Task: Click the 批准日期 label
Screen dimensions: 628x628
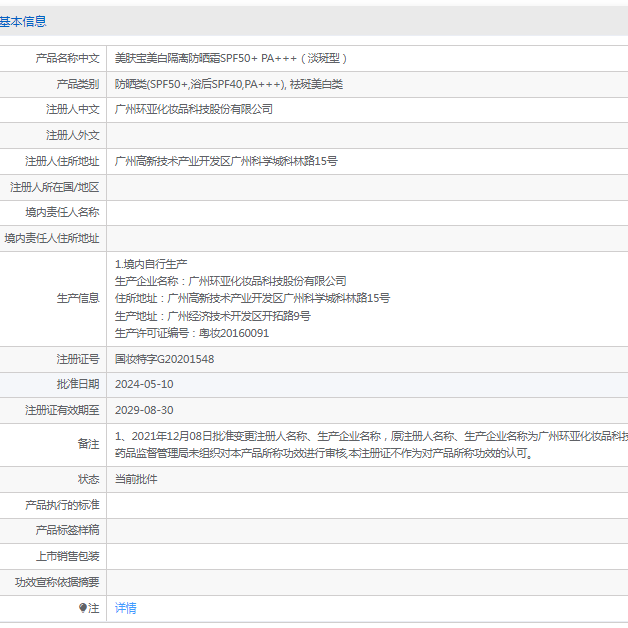Action: [x=78, y=384]
